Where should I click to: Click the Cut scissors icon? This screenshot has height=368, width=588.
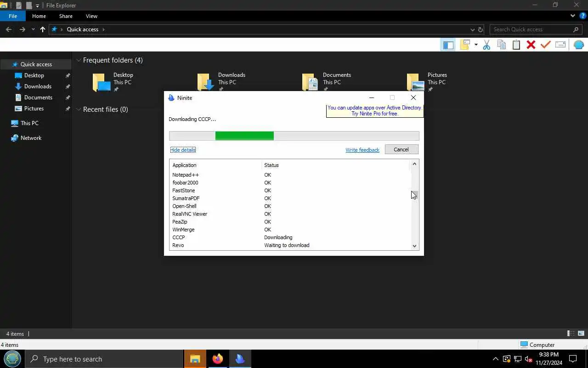tap(487, 45)
